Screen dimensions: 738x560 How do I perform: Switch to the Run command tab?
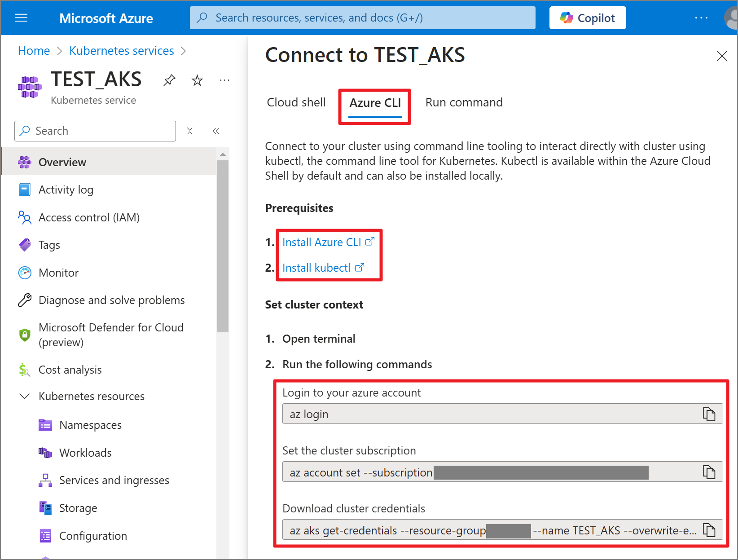click(x=464, y=103)
